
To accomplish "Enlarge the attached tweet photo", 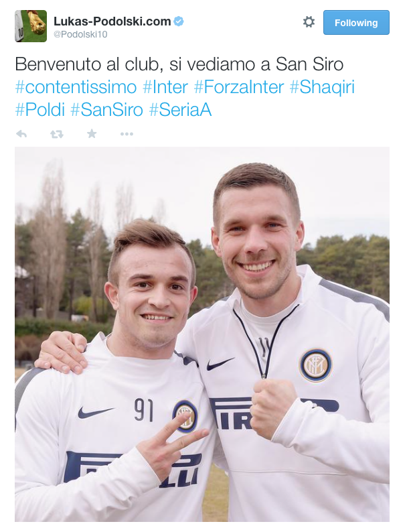I will tap(202, 334).
